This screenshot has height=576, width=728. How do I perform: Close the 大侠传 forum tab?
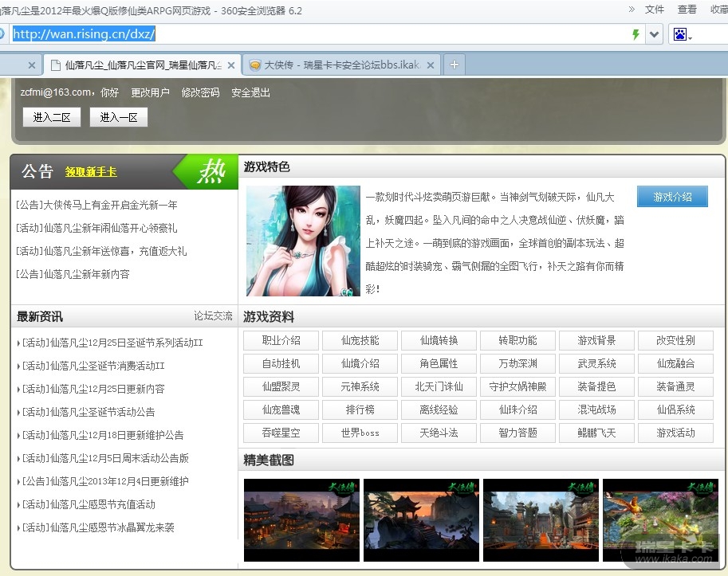[x=431, y=65]
